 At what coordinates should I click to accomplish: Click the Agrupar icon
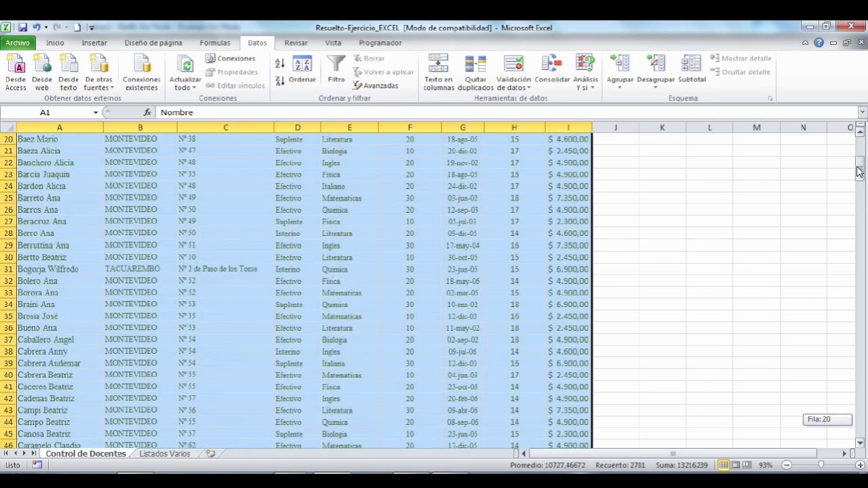click(620, 65)
